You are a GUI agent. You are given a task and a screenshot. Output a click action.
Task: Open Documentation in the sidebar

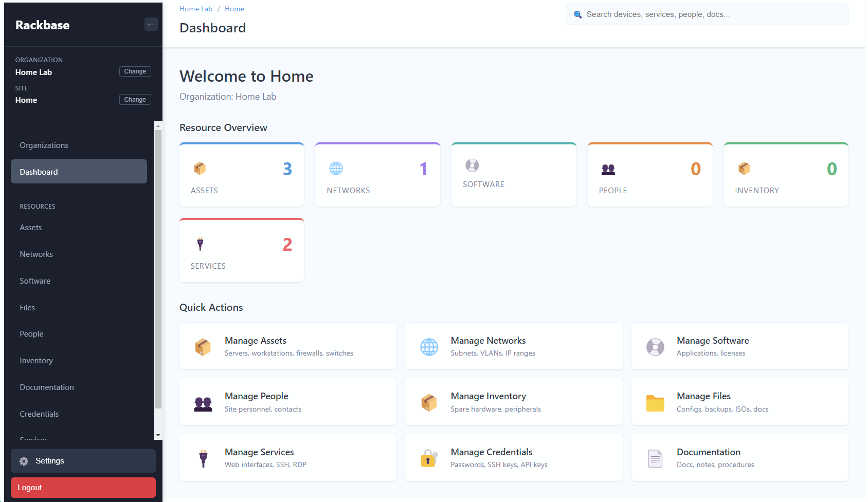pyautogui.click(x=79, y=387)
